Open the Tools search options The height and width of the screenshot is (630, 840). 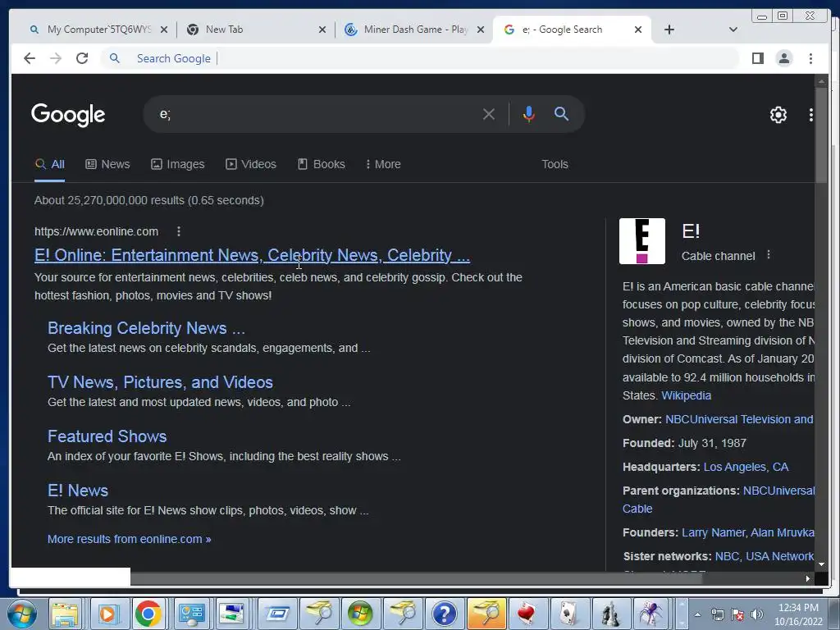point(555,164)
